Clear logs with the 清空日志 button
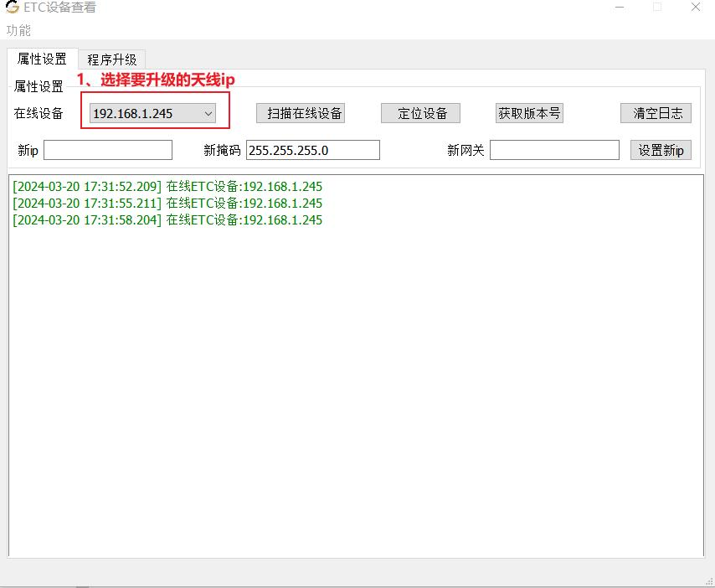 pyautogui.click(x=656, y=113)
